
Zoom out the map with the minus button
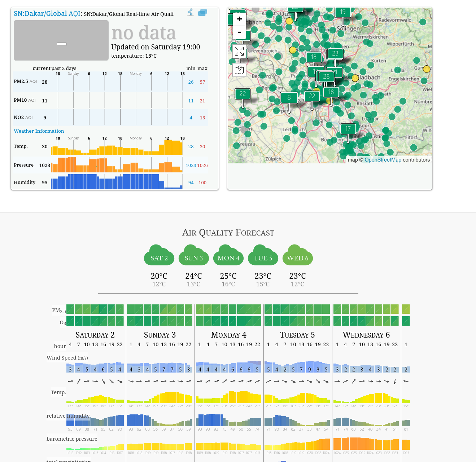(x=239, y=32)
